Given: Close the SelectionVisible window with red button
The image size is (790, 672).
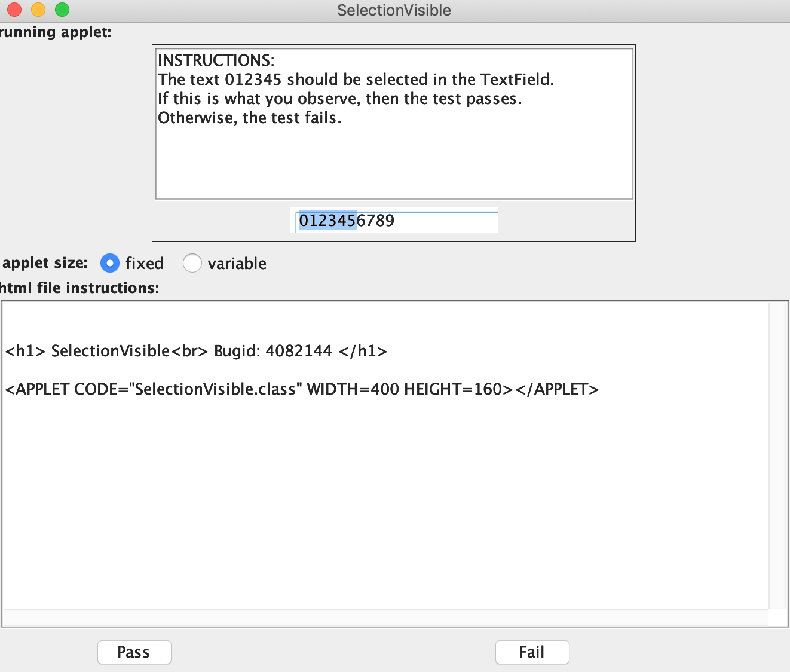Looking at the screenshot, I should [x=14, y=10].
